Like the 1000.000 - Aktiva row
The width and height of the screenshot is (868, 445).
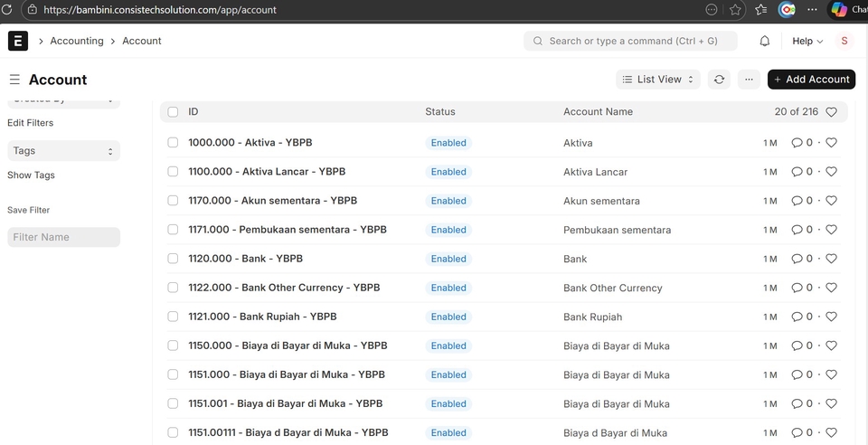click(831, 143)
